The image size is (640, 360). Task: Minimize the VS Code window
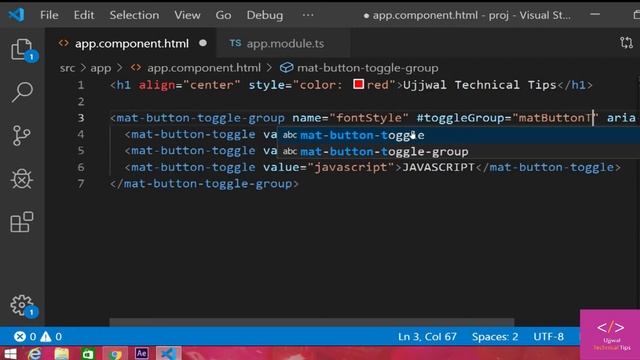point(595,15)
